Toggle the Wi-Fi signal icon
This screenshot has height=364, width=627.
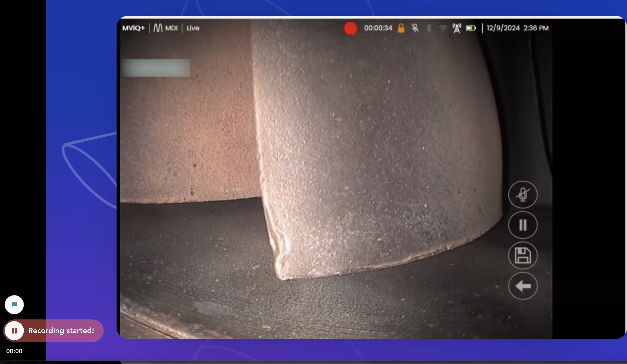coord(443,28)
